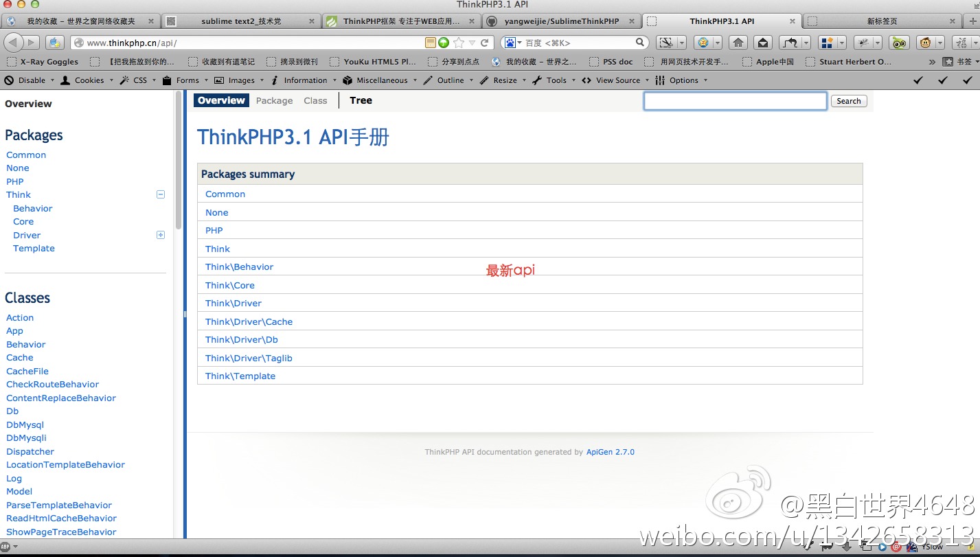Open the Behavior package under Think
The height and width of the screenshot is (557, 980).
click(x=33, y=208)
